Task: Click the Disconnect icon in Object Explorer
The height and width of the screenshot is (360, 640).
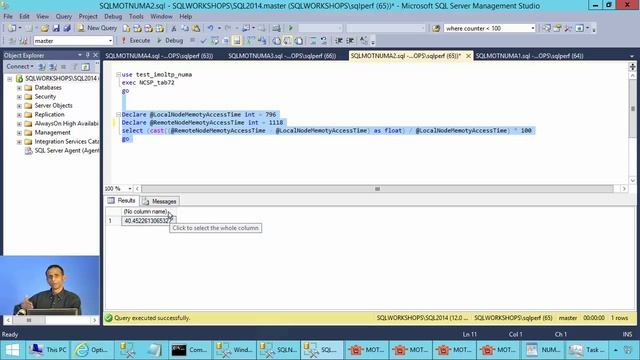Action: coord(53,67)
